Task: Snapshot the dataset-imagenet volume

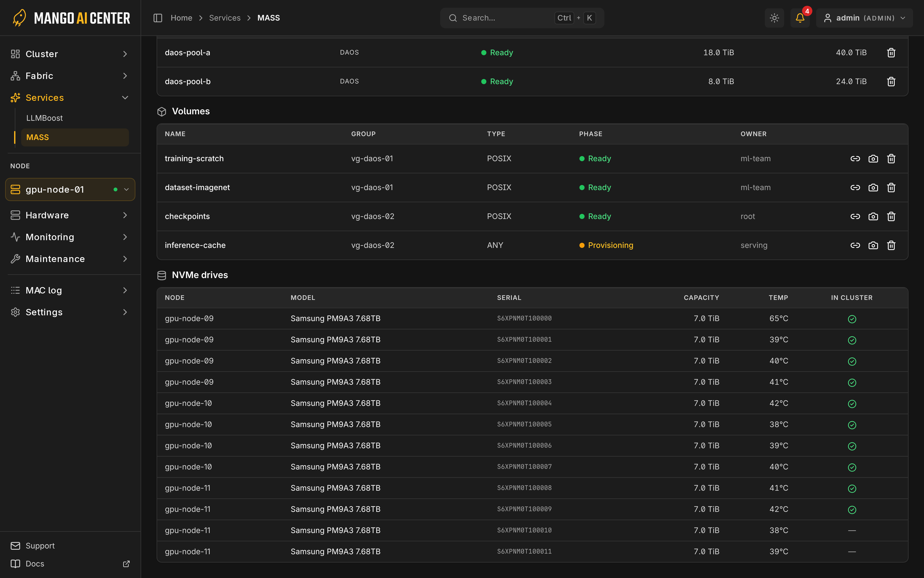Action: point(873,188)
